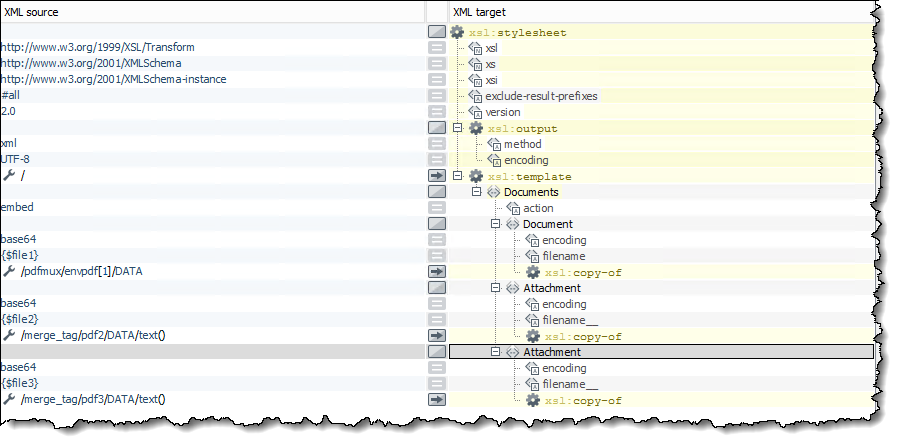Click the wrench icon beside /merge_tag/pdf3/DATA/text()
This screenshot has width=902, height=446.
point(9,400)
